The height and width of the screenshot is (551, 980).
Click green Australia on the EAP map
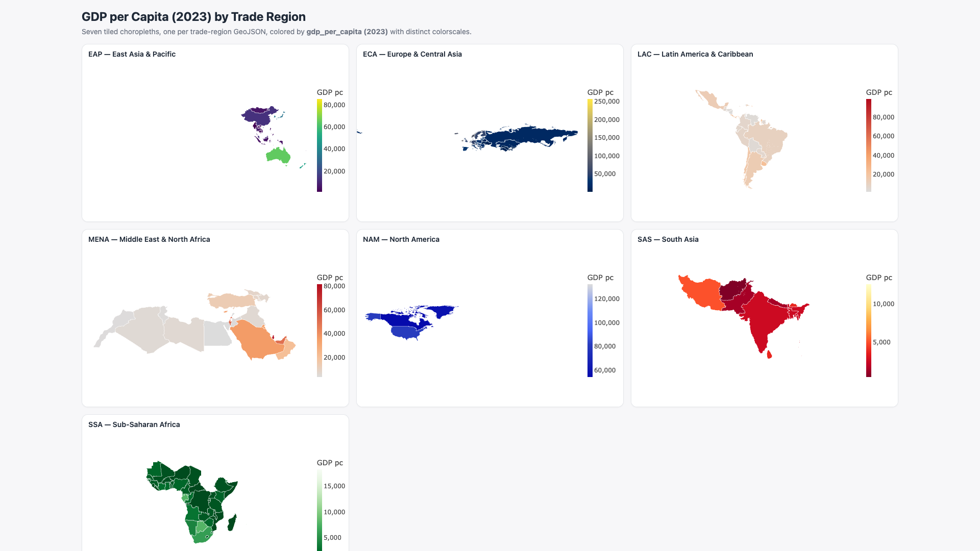278,155
